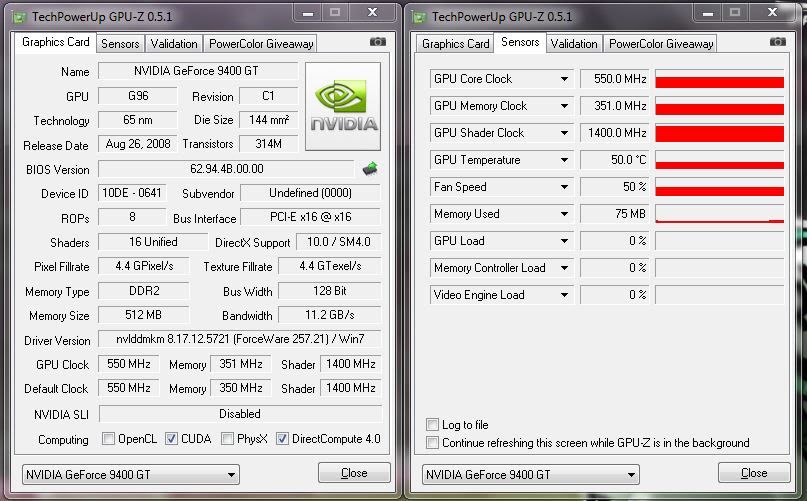The height and width of the screenshot is (501, 807).
Task: Click the BIOS save chip icon
Action: point(370,168)
